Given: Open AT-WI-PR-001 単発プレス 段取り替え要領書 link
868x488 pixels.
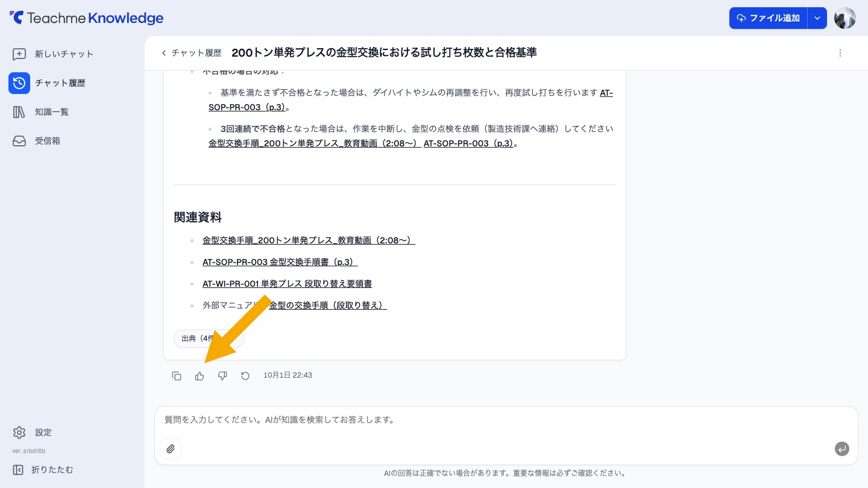Looking at the screenshot, I should 287,284.
